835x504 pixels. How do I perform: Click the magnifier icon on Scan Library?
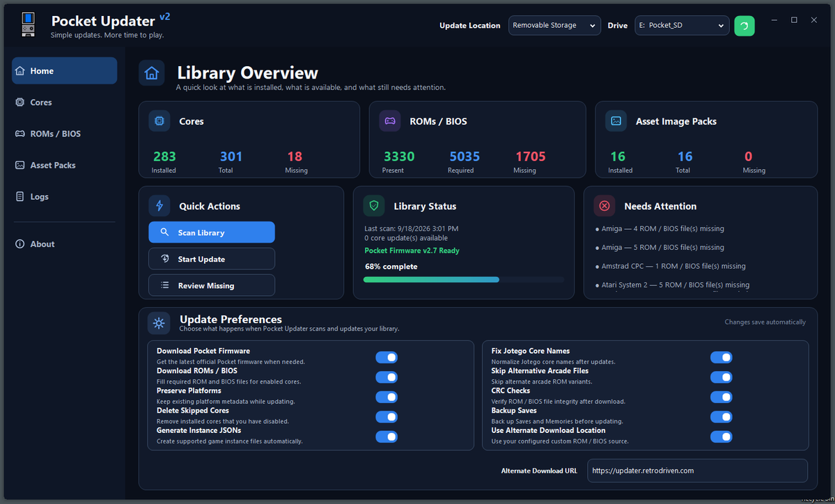164,232
